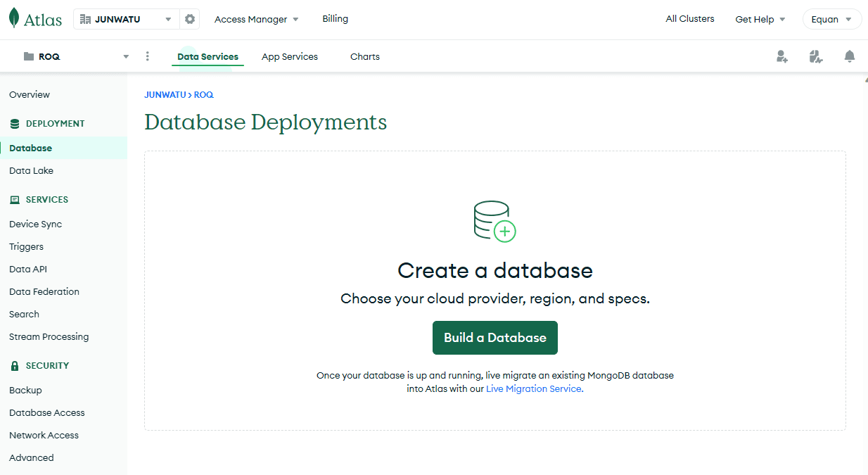Open Stream Processing in sidebar
This screenshot has width=868, height=475.
coord(49,336)
